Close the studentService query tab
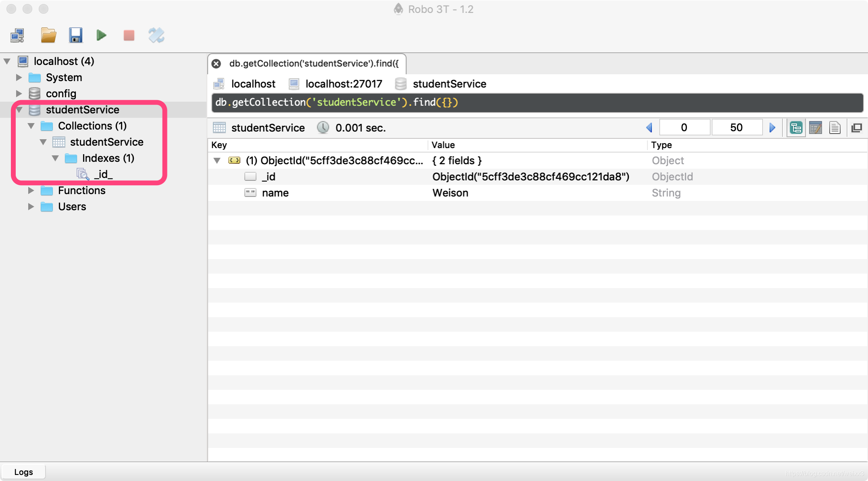868x481 pixels. [216, 64]
